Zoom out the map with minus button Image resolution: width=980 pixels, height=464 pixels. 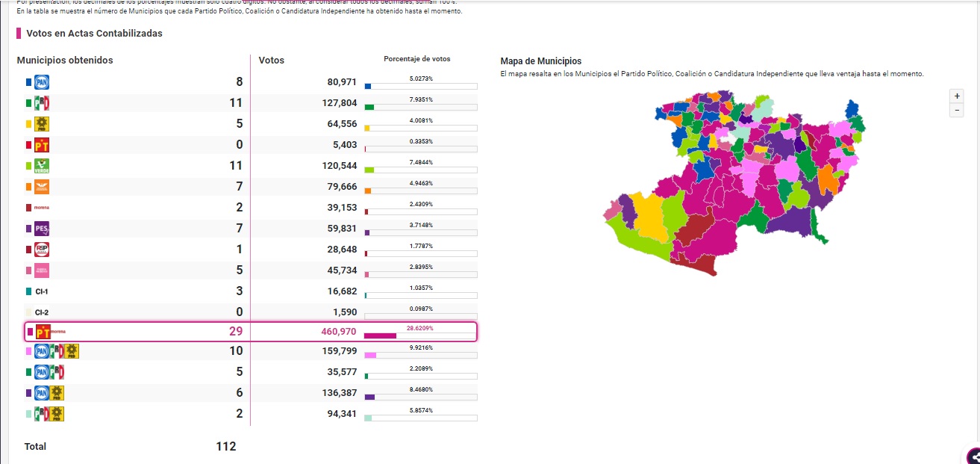point(956,111)
